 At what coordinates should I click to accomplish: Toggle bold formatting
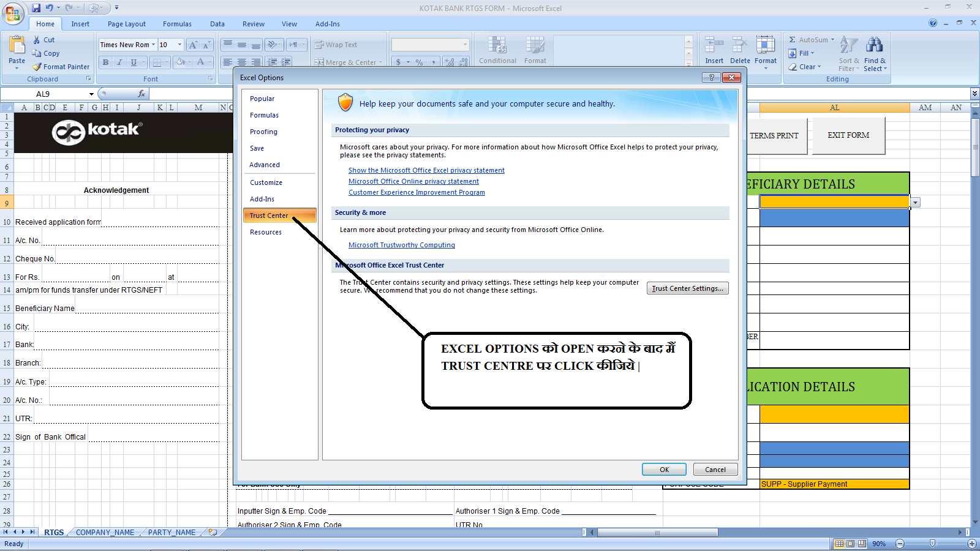pyautogui.click(x=105, y=62)
